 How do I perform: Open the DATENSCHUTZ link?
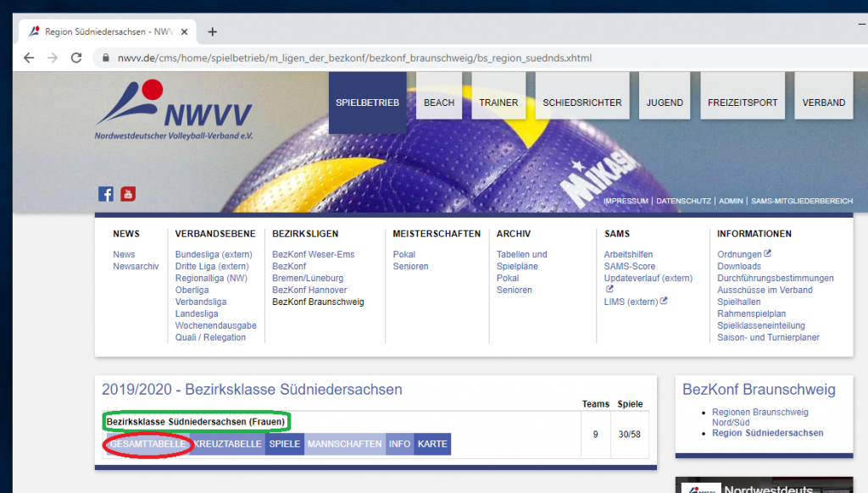(683, 201)
